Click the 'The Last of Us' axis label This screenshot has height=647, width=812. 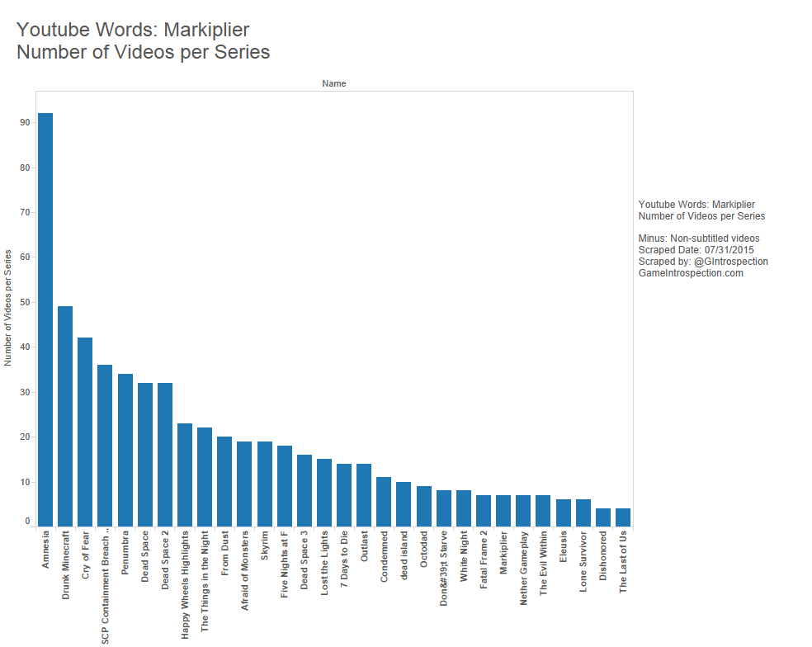624,562
